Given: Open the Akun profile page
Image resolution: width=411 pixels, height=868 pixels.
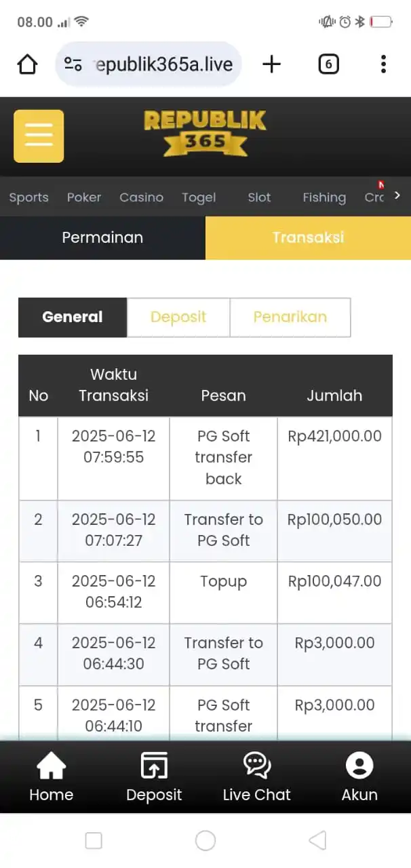Looking at the screenshot, I should pos(359,777).
